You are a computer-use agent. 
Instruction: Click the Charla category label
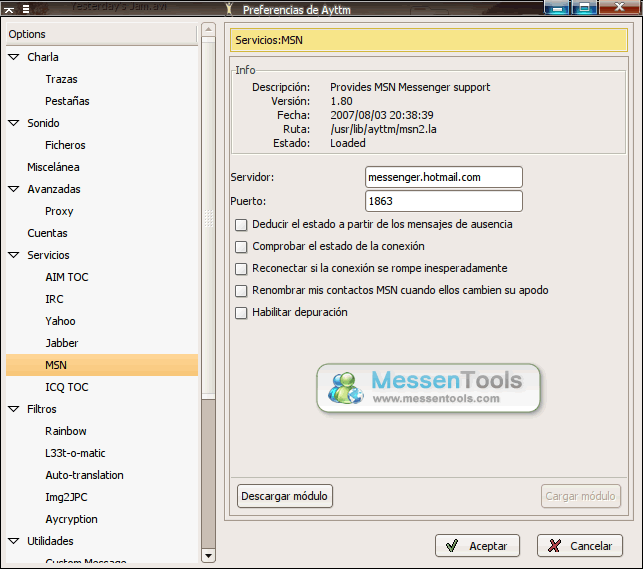[x=43, y=57]
